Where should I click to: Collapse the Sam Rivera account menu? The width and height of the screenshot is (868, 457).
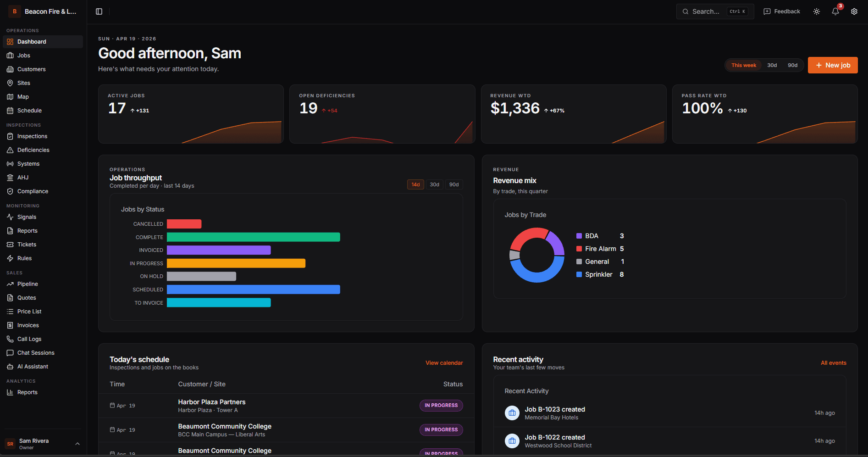coord(77,444)
